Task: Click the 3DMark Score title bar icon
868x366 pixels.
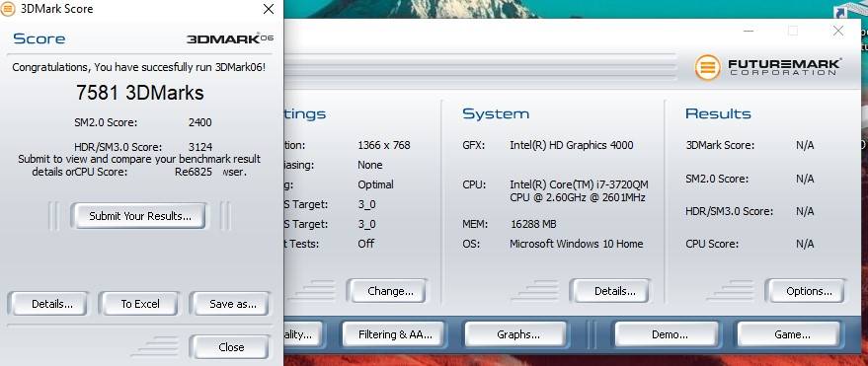Action: coord(7,9)
